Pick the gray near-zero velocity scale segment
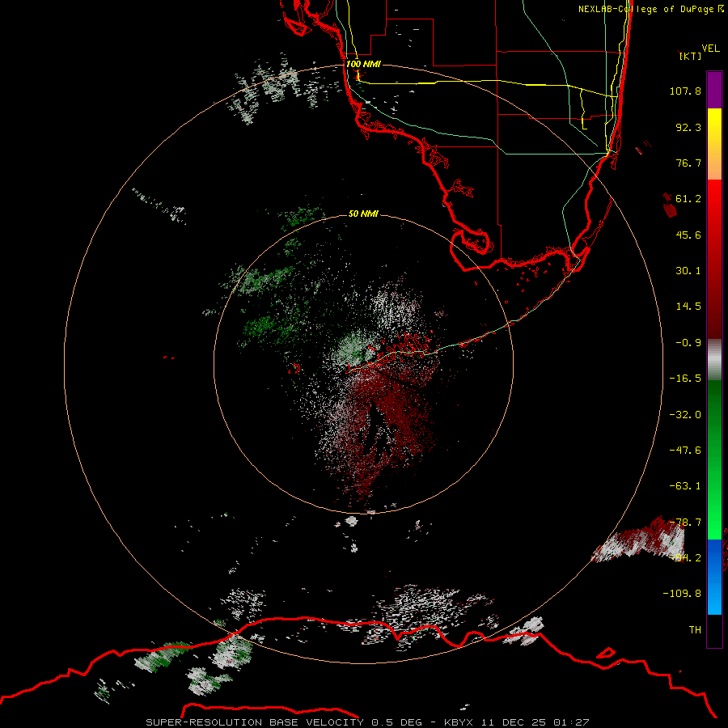The image size is (728, 728). tap(714, 360)
